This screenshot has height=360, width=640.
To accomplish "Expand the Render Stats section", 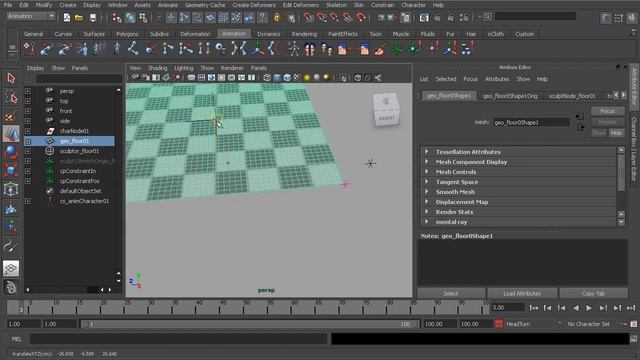I will point(427,211).
